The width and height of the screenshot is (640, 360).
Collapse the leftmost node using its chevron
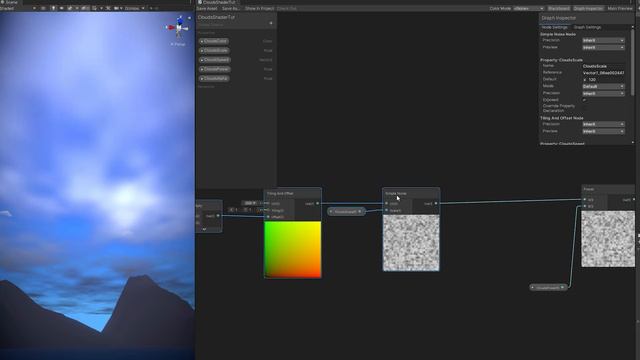[x=204, y=229]
